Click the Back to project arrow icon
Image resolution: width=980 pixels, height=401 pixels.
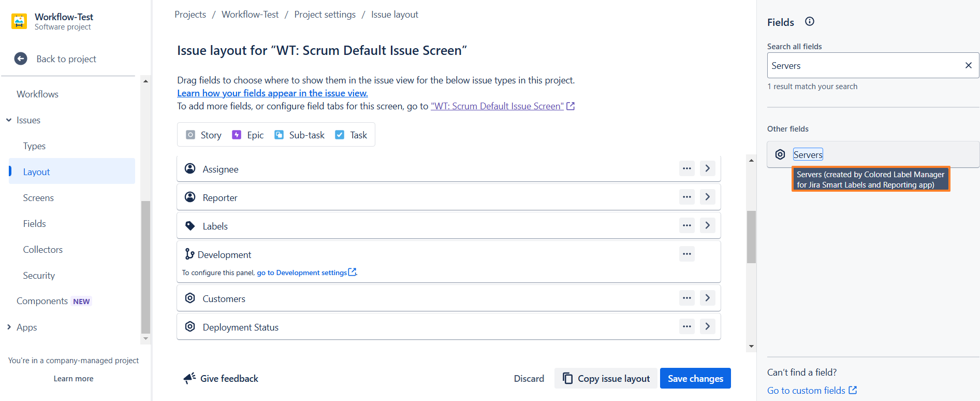pos(21,59)
